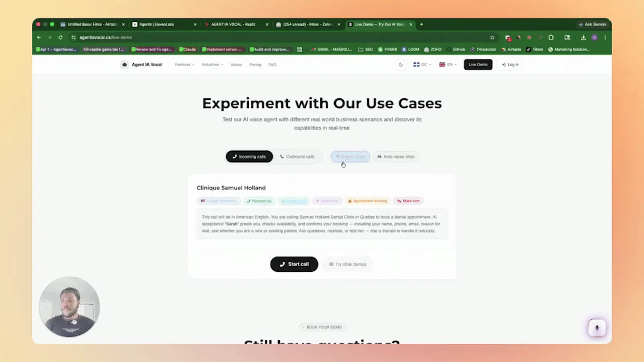Click the Inbound call tag
Viewport: 644px width, 362px height.
click(x=259, y=201)
